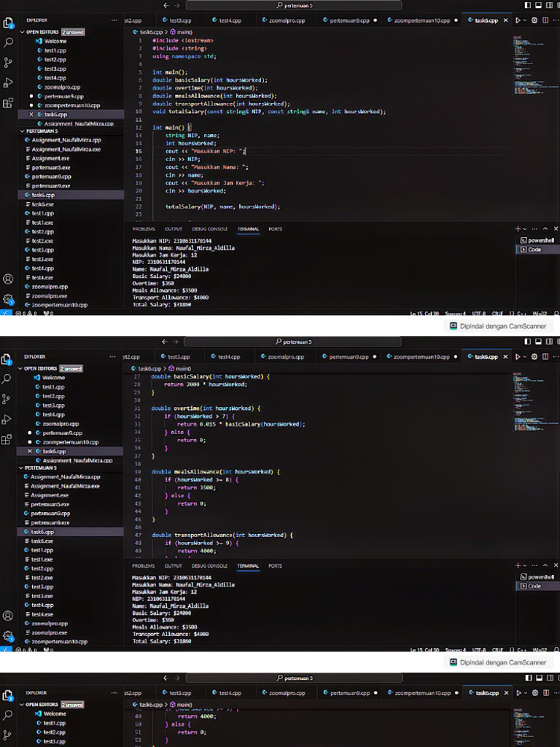Click the Split Editor icon in the first window's tab bar
This screenshot has height=747, width=560.
tap(545, 20)
